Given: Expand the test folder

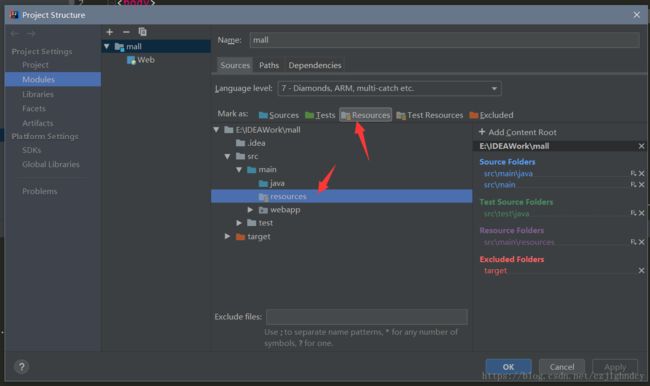Looking at the screenshot, I should [x=239, y=223].
